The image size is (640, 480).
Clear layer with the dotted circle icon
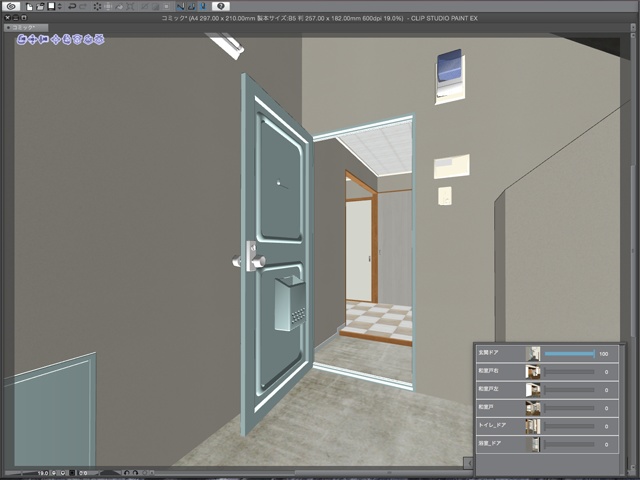pos(97,7)
